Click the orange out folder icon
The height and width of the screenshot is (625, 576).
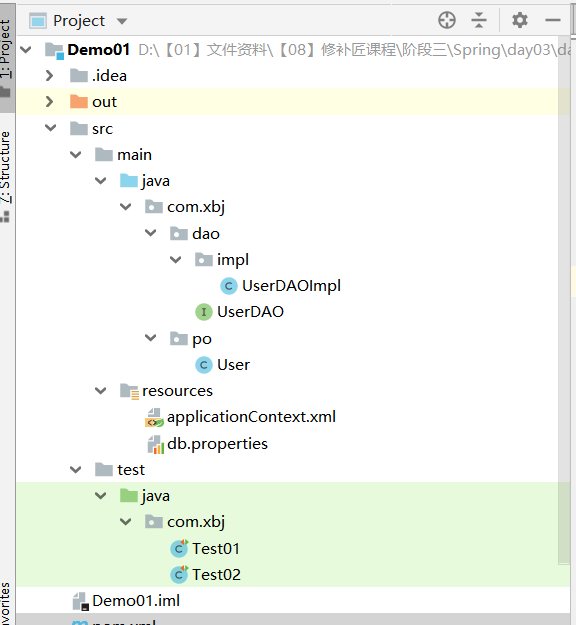coord(79,101)
